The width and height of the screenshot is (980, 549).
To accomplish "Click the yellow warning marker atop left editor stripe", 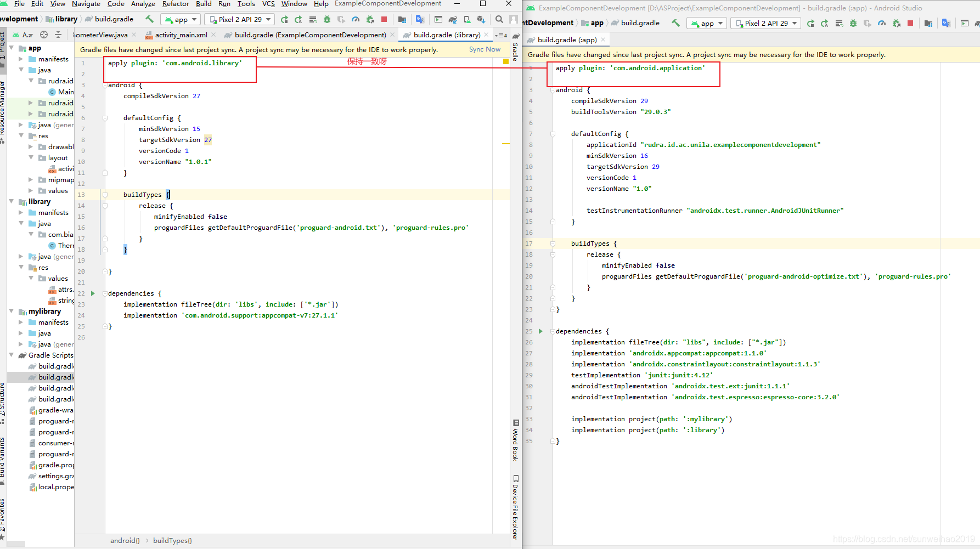I will tap(506, 61).
